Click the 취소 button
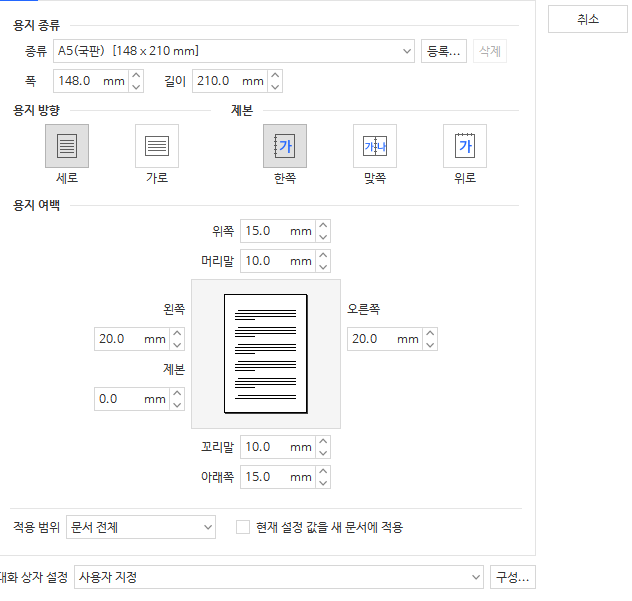The height and width of the screenshot is (601, 632). [x=588, y=19]
